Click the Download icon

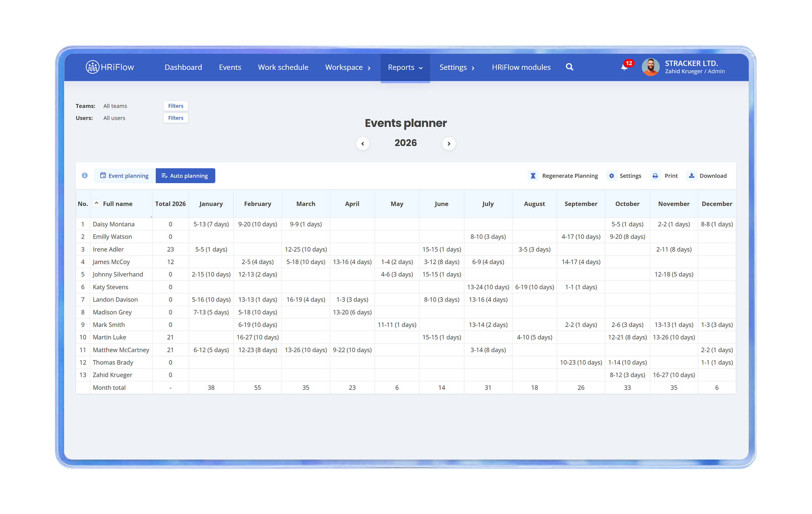(x=692, y=176)
